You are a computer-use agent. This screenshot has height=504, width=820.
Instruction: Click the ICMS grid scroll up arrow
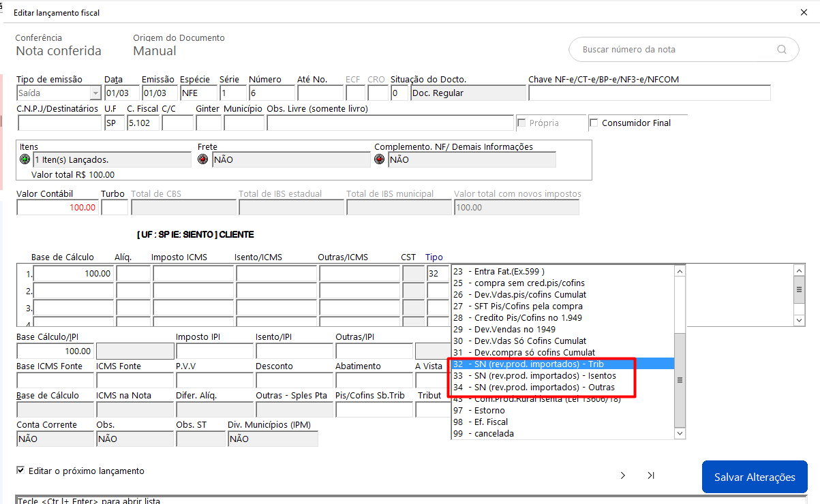(x=800, y=270)
